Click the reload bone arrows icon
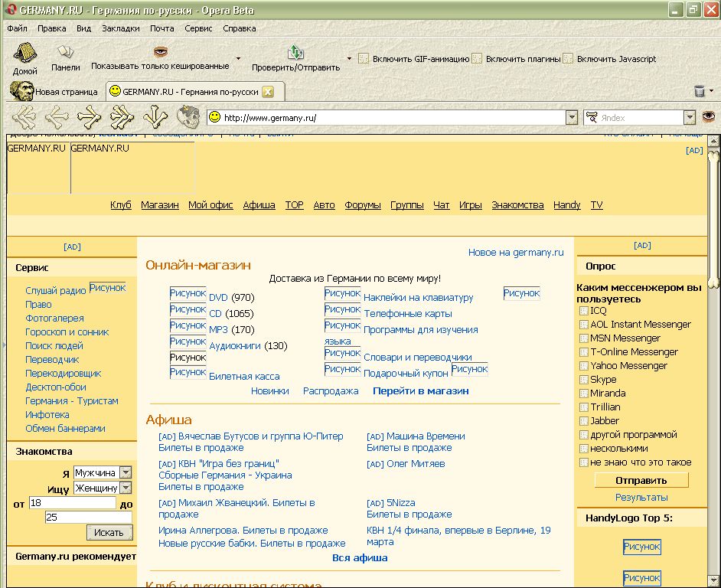 pos(155,117)
